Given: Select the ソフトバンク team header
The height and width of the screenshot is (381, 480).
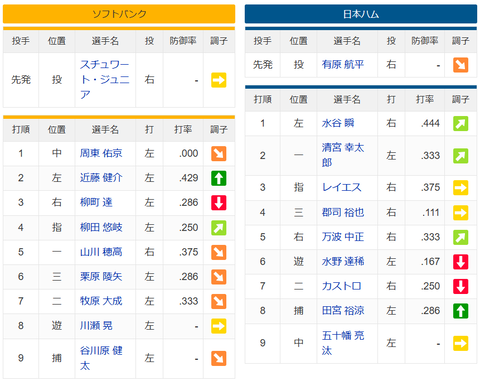Looking at the screenshot, I should click(x=119, y=14).
